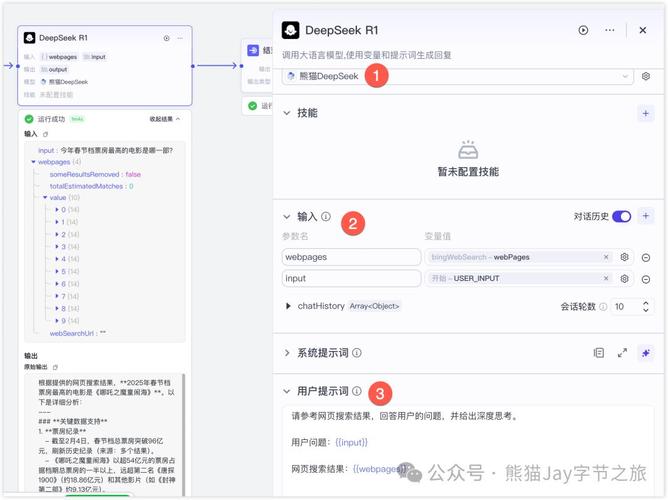This screenshot has height=500, width=668.
Task: Collapse the value (10) tree node
Action: click(45, 198)
